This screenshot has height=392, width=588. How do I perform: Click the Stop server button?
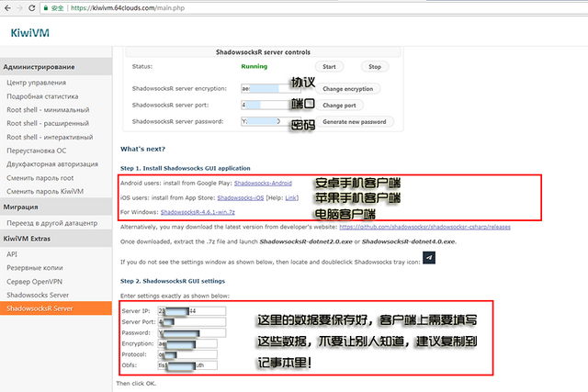(x=375, y=67)
